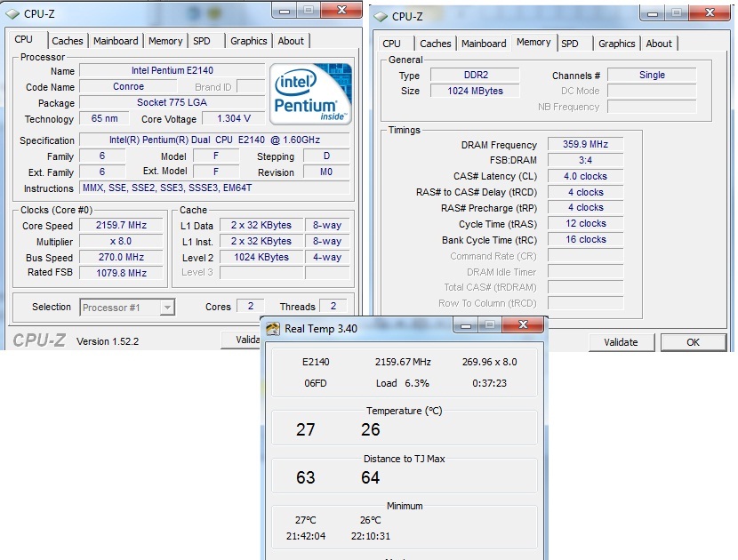Select the CAS# Latency value box

584,176
